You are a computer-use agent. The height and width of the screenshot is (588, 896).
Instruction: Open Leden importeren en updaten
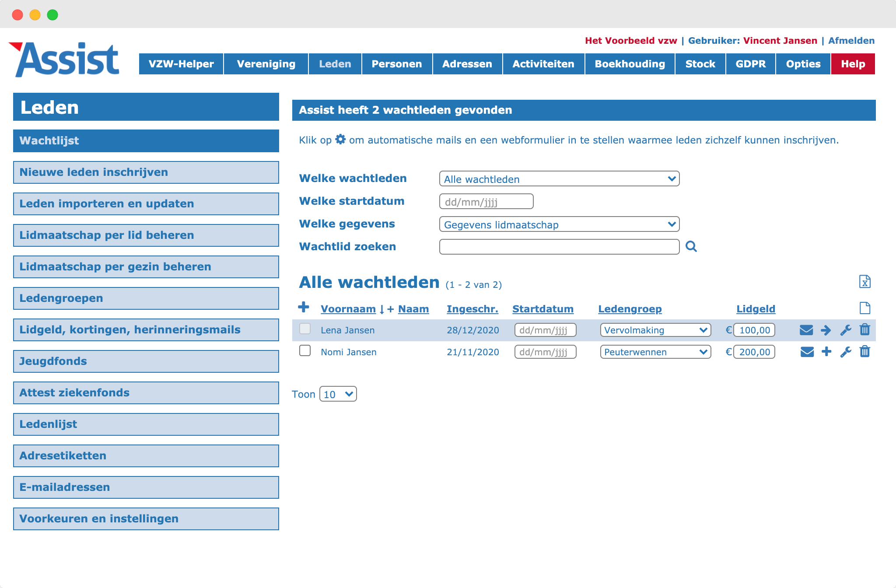point(146,204)
